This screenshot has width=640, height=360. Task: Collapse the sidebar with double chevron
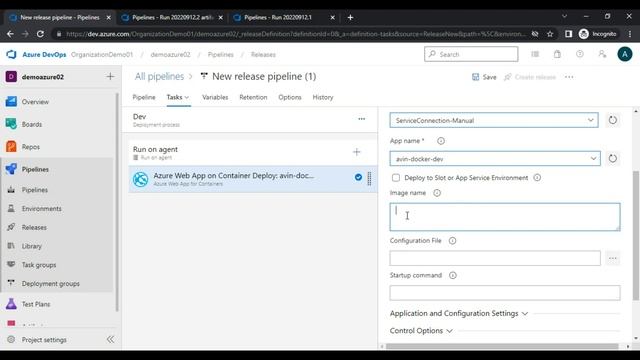pos(110,340)
